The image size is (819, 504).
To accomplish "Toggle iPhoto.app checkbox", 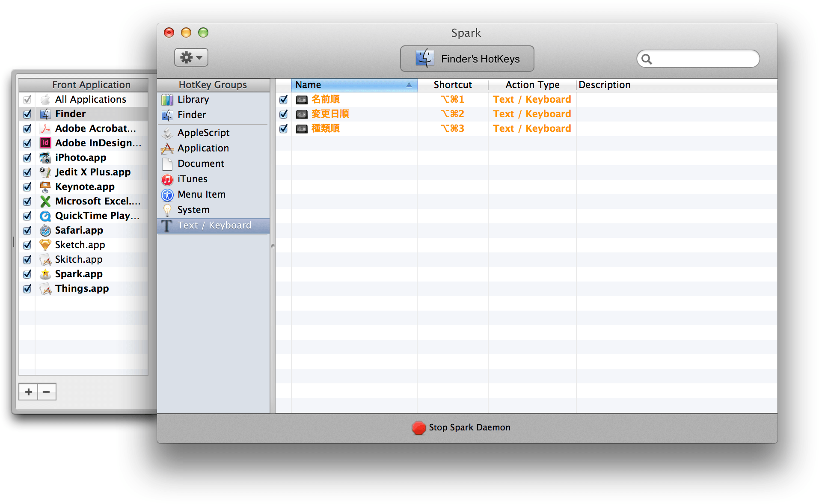I will tap(27, 157).
